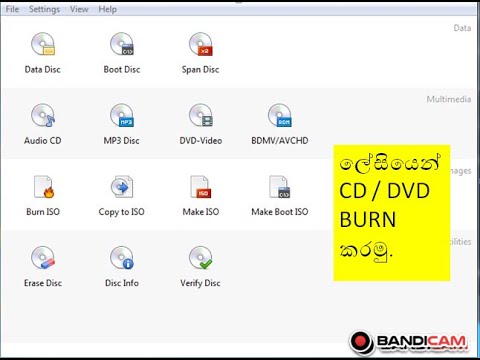Click the "Disc Info" label

tap(122, 283)
